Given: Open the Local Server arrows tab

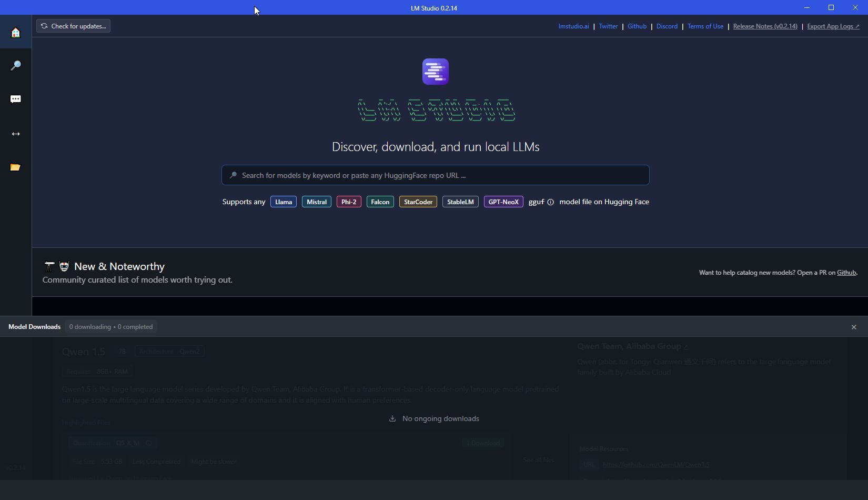Looking at the screenshot, I should point(16,134).
